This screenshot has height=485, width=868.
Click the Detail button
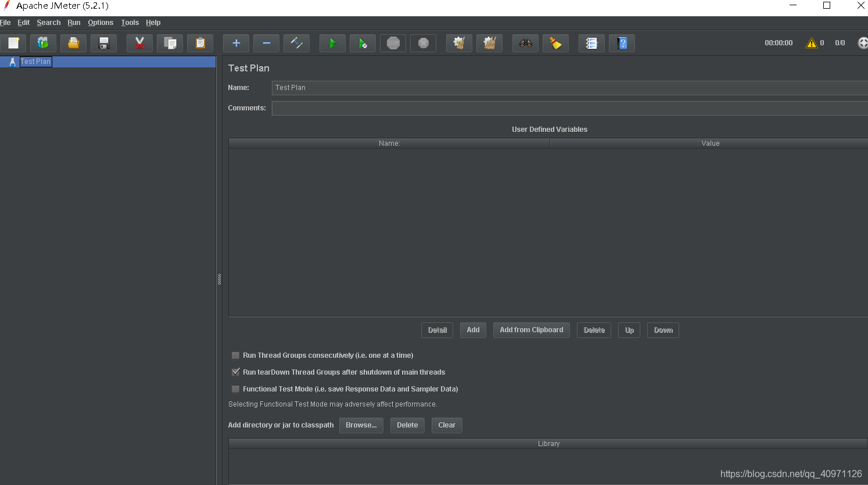click(437, 330)
